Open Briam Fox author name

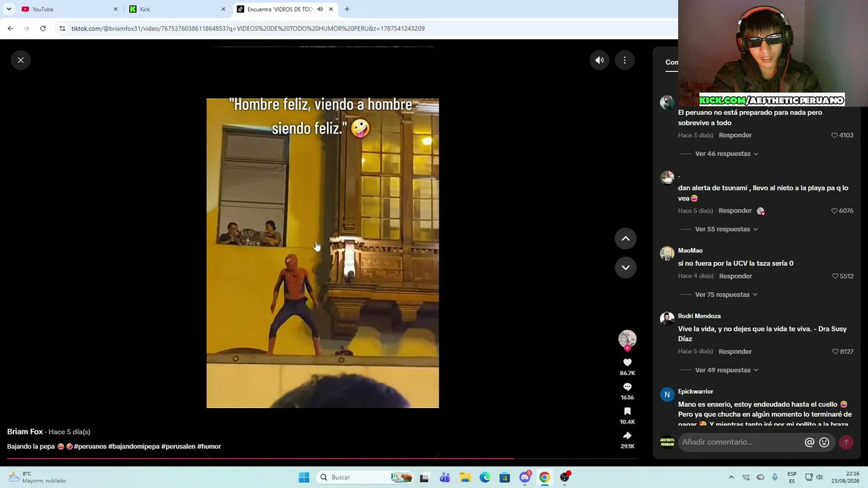coord(25,432)
